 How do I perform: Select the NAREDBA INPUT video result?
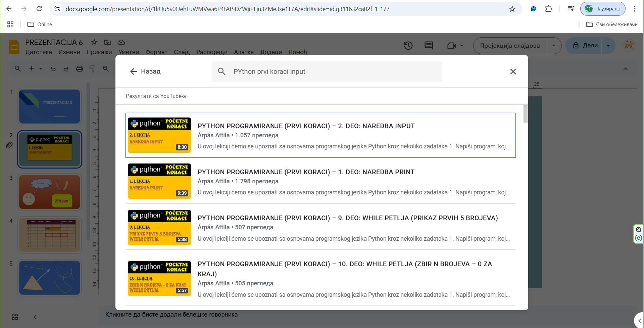[306, 126]
